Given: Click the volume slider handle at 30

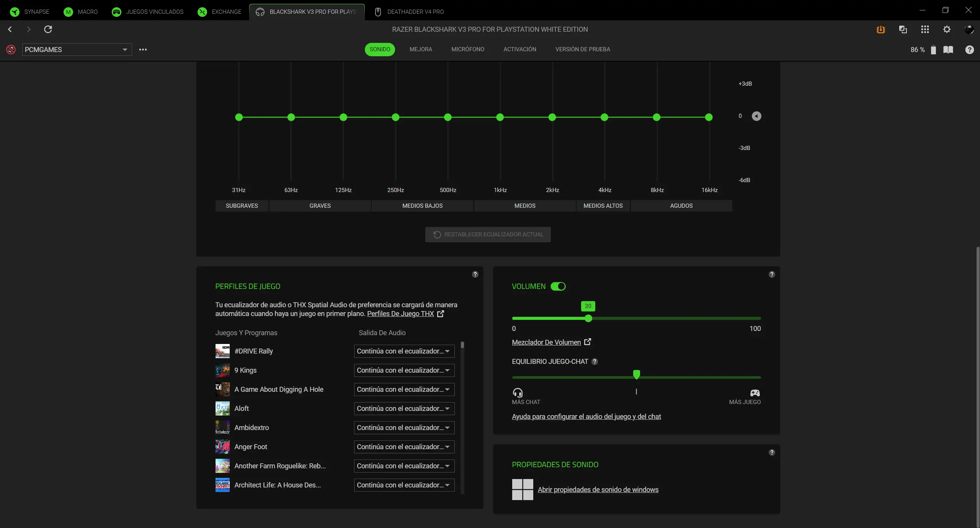Looking at the screenshot, I should pyautogui.click(x=588, y=318).
